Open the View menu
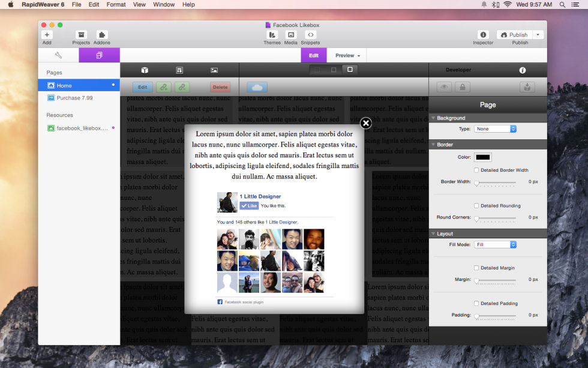The width and height of the screenshot is (588, 368). (x=139, y=4)
